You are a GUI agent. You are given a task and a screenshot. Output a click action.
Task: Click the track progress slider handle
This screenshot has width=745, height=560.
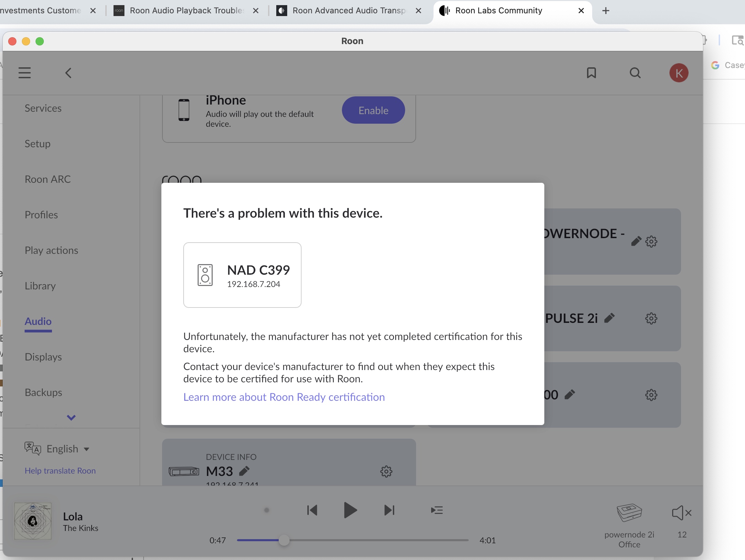coord(284,540)
